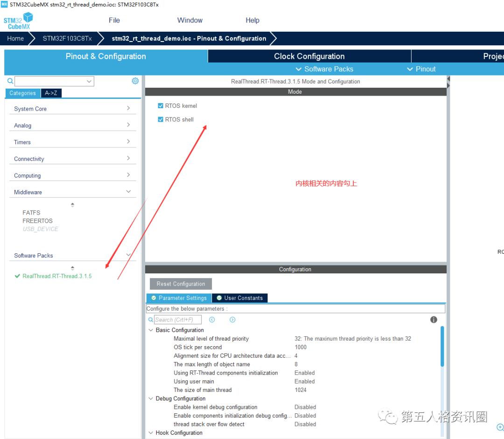504x439 pixels.
Task: Click the parameter list vertical scrollbar
Action: [442, 347]
